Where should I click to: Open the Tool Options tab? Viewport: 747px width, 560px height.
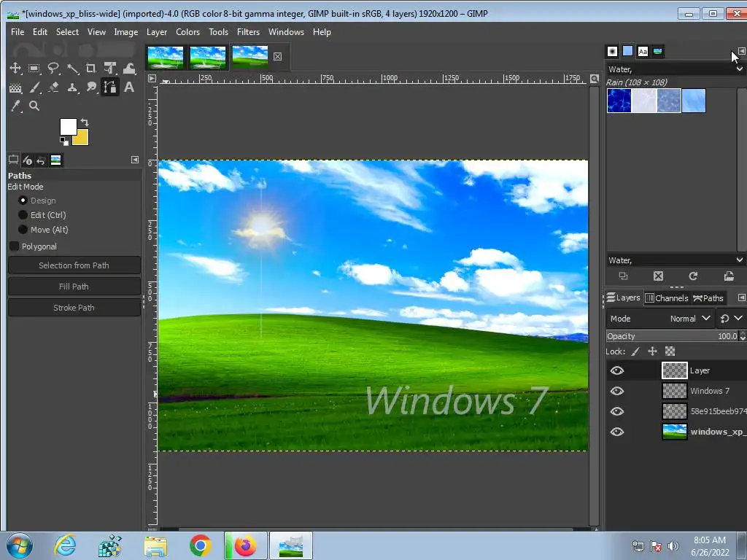pos(13,160)
